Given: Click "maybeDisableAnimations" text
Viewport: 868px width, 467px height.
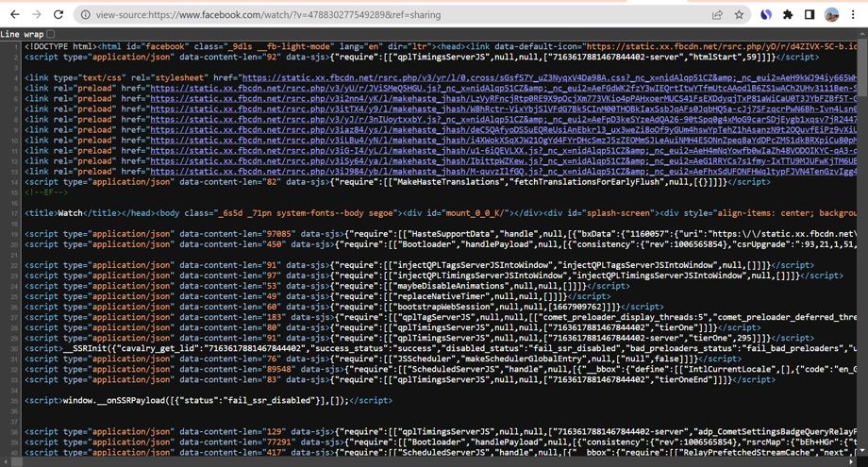Looking at the screenshot, I should tap(450, 286).
